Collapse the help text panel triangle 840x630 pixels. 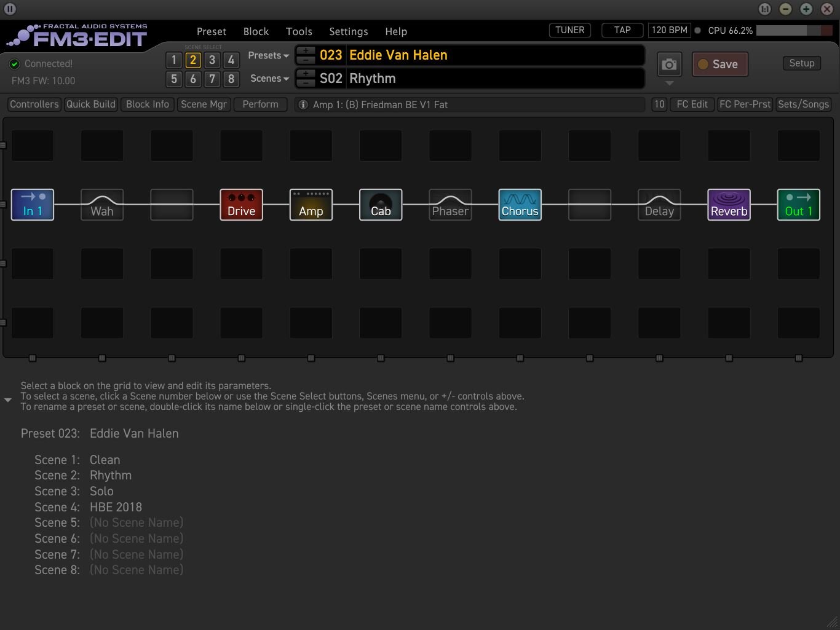(x=8, y=400)
